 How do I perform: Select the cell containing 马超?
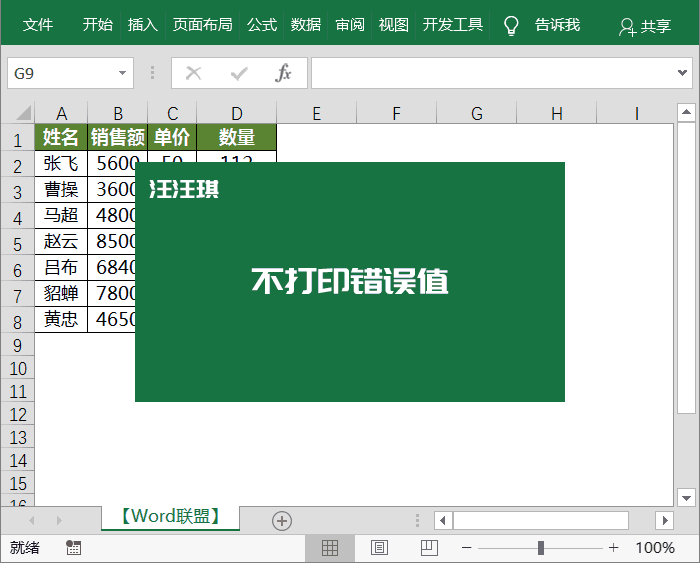(x=61, y=215)
